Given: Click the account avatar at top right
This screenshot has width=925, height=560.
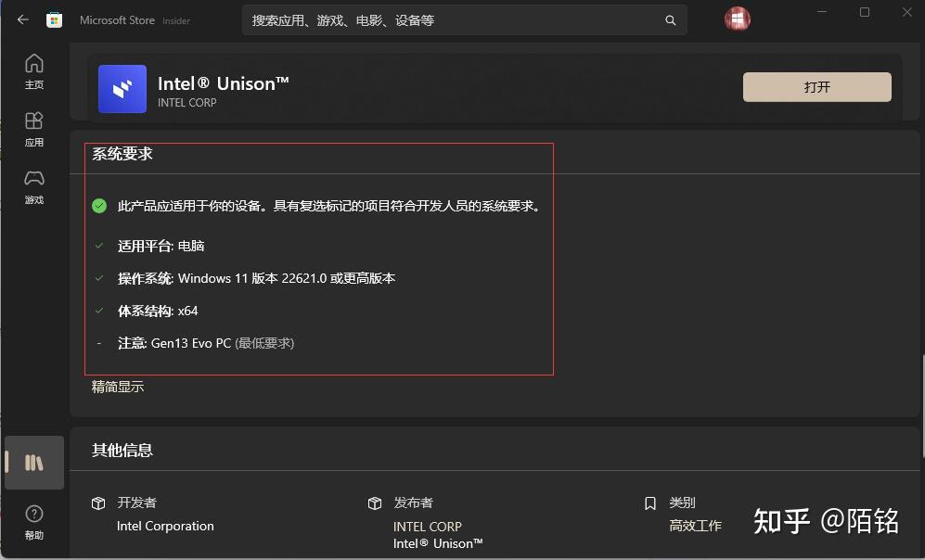Looking at the screenshot, I should [737, 19].
